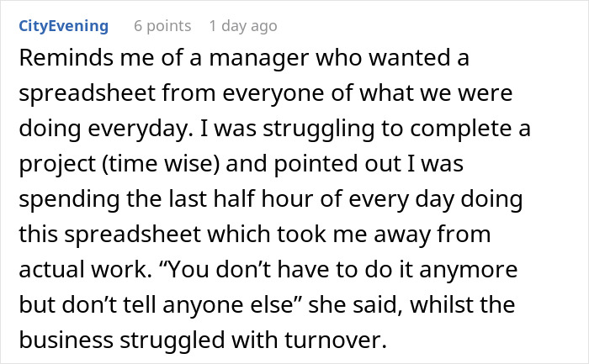589x364 pixels.
Task: Click the word 'spending' in the comment
Action: [x=69, y=199]
